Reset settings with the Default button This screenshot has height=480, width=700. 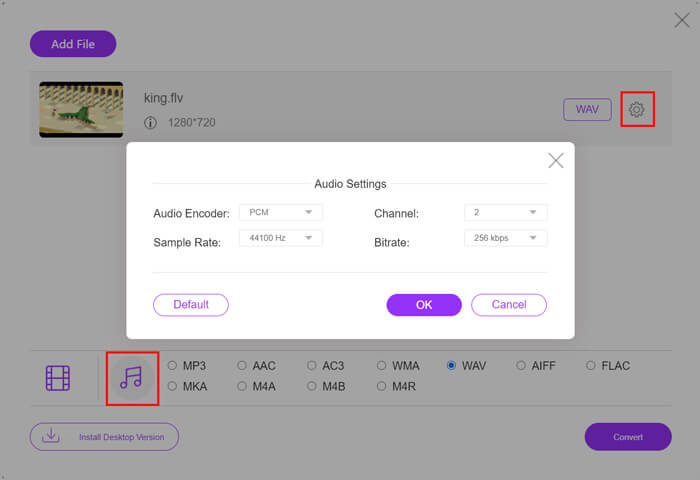click(191, 305)
